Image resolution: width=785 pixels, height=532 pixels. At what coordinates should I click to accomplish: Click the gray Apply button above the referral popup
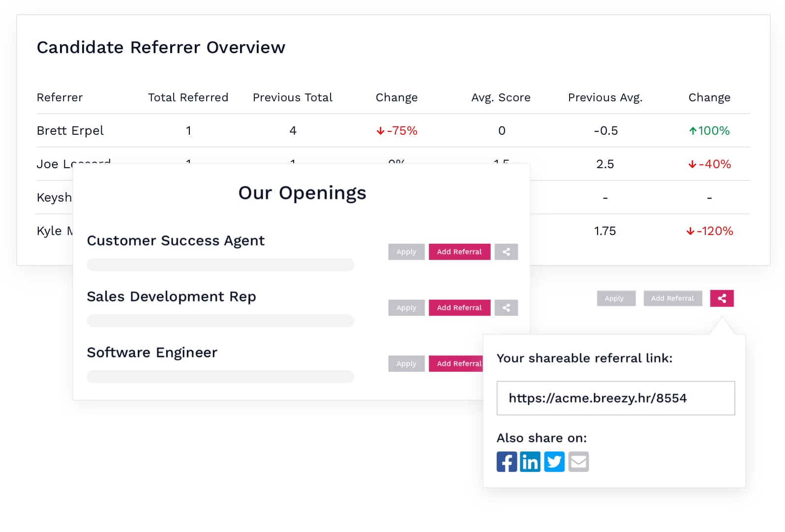click(x=615, y=298)
